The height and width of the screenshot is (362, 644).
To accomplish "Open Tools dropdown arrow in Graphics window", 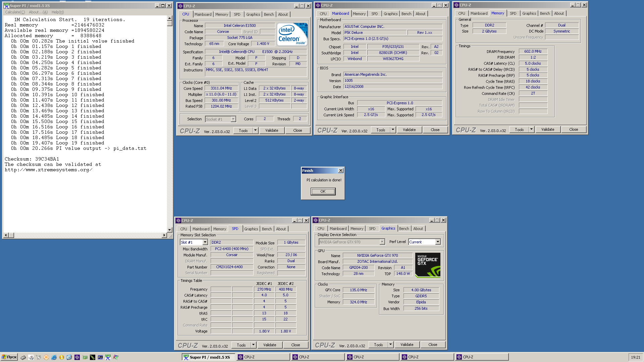I will click(391, 345).
